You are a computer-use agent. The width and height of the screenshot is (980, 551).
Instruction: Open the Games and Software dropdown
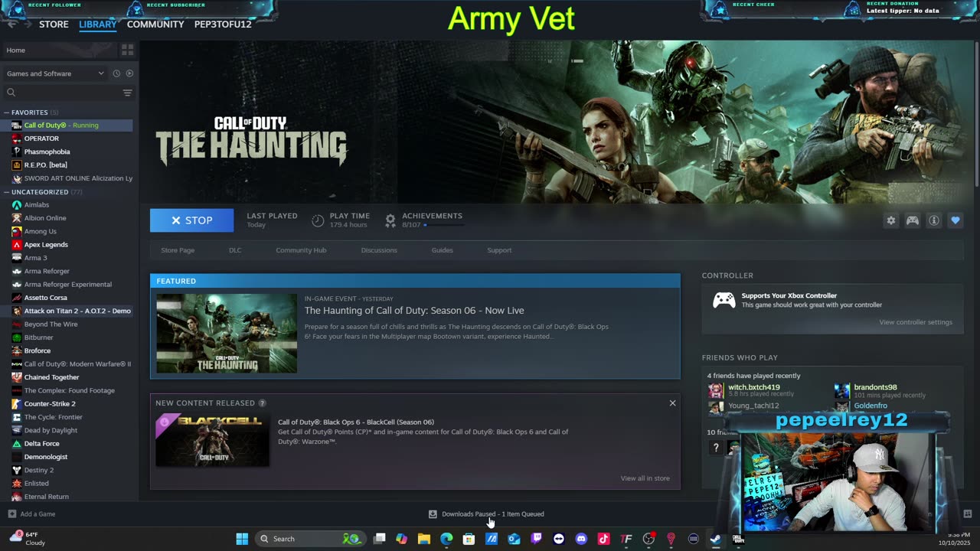(x=55, y=73)
